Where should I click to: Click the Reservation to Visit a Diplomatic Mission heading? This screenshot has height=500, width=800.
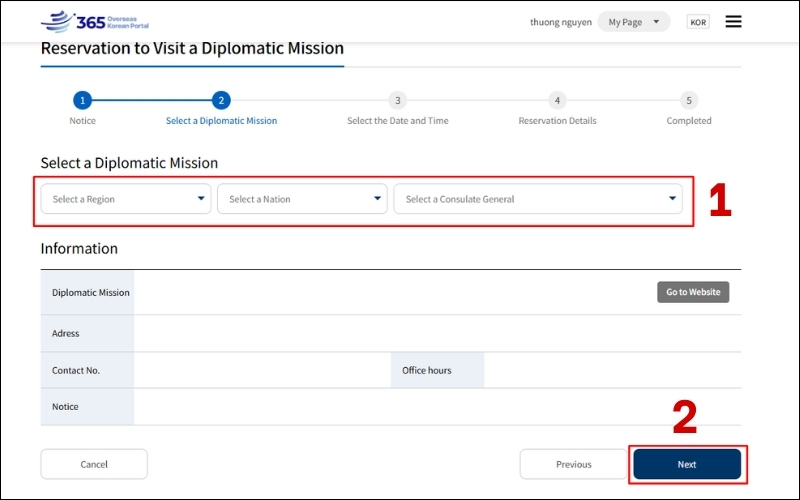(192, 48)
